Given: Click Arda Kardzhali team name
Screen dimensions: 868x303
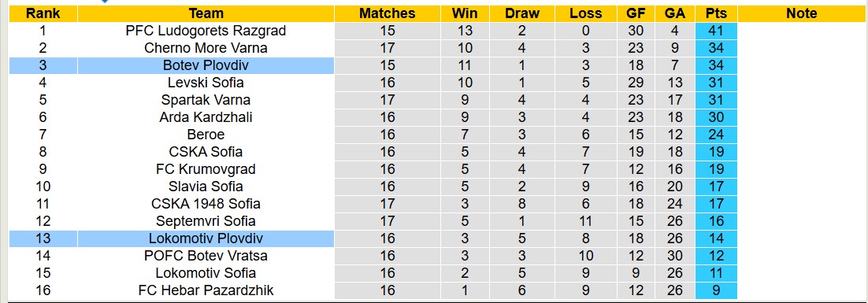Looking at the screenshot, I should point(206,117).
